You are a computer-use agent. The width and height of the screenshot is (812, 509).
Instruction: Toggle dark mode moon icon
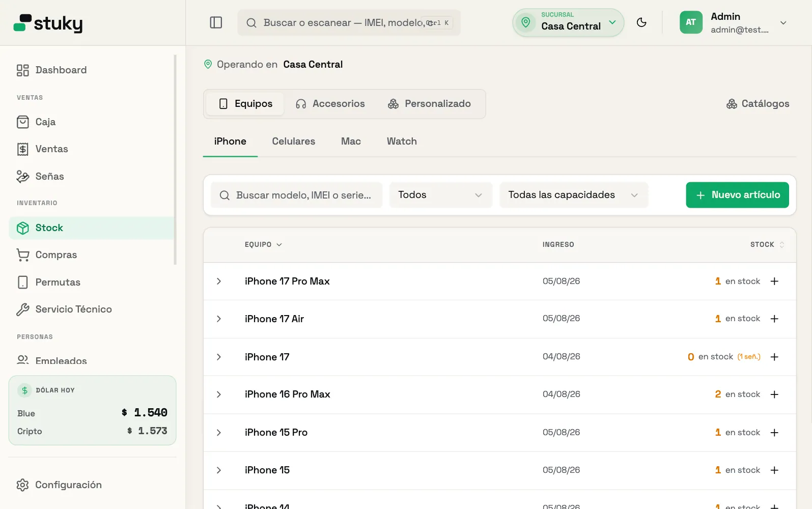coord(641,22)
